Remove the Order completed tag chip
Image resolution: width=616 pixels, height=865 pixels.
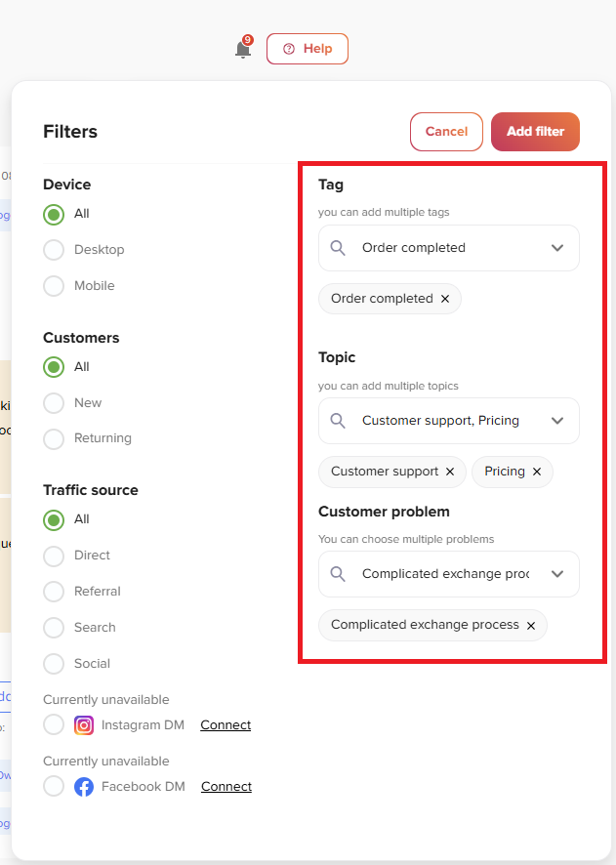(445, 299)
